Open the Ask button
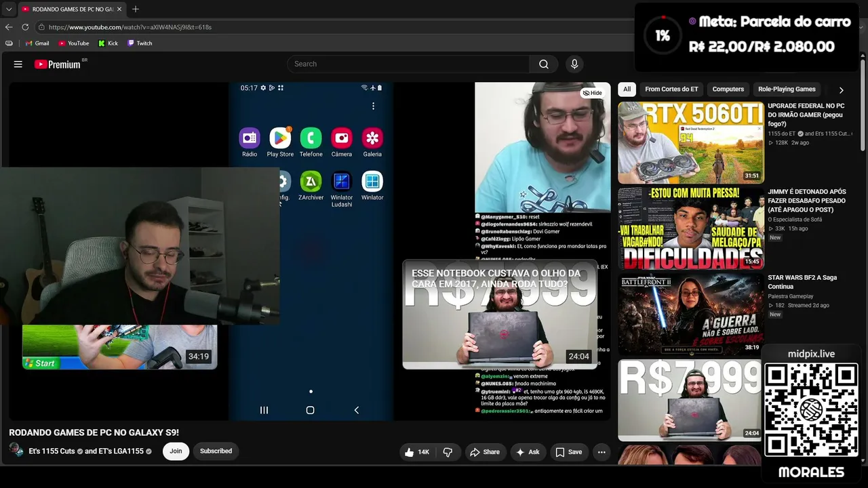868x488 pixels. 528,452
